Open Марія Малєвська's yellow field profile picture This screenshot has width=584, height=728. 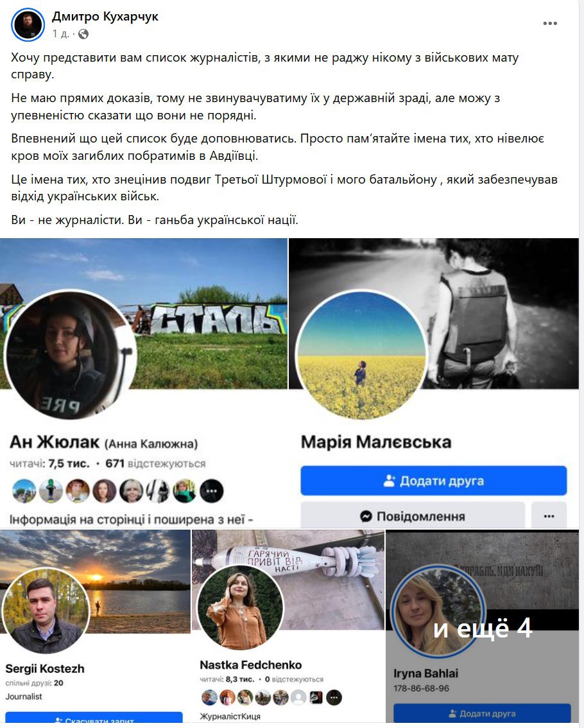click(x=361, y=355)
